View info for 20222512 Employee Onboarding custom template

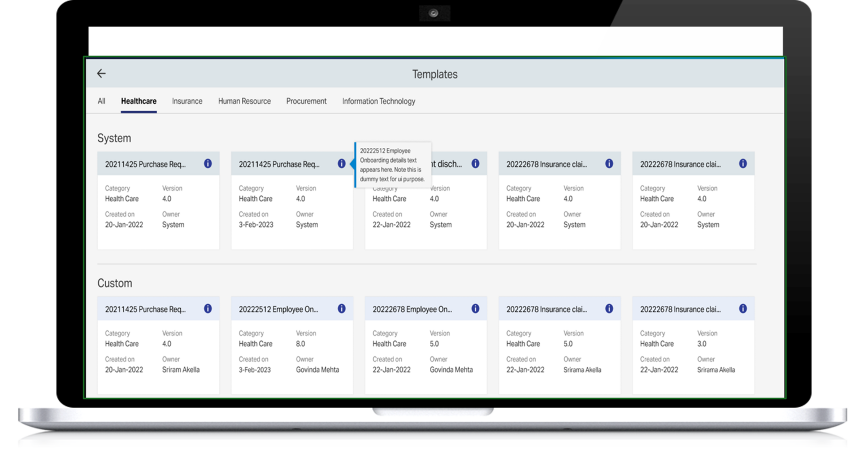point(341,308)
